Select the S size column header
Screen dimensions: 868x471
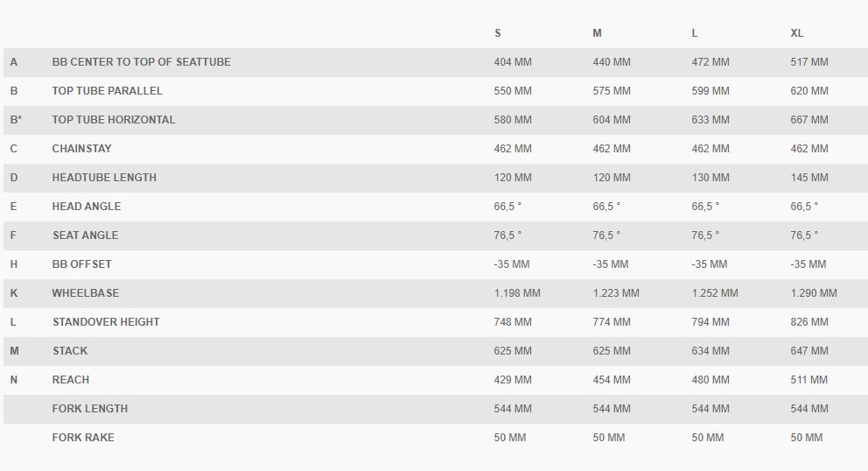click(498, 33)
